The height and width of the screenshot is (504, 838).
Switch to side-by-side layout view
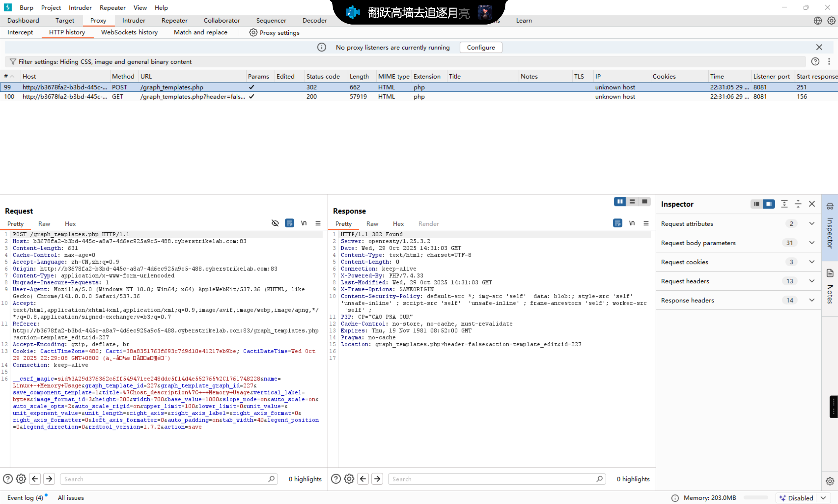[620, 202]
